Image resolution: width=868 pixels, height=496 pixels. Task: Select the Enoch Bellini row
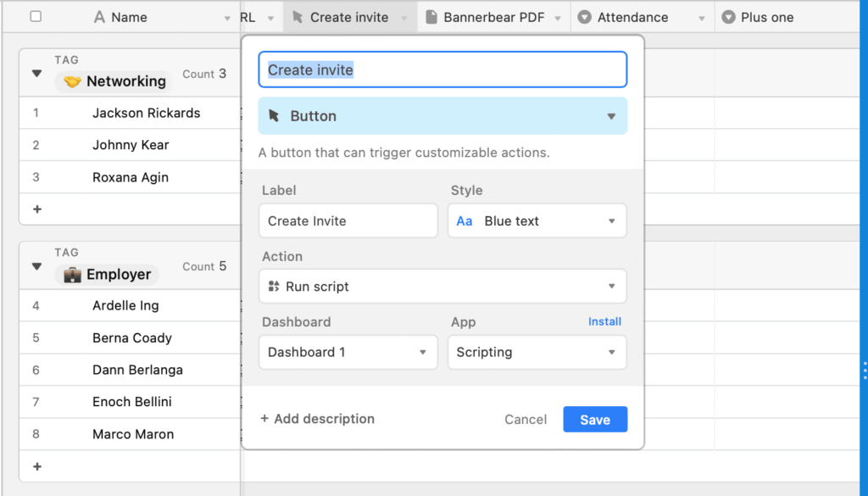(130, 402)
